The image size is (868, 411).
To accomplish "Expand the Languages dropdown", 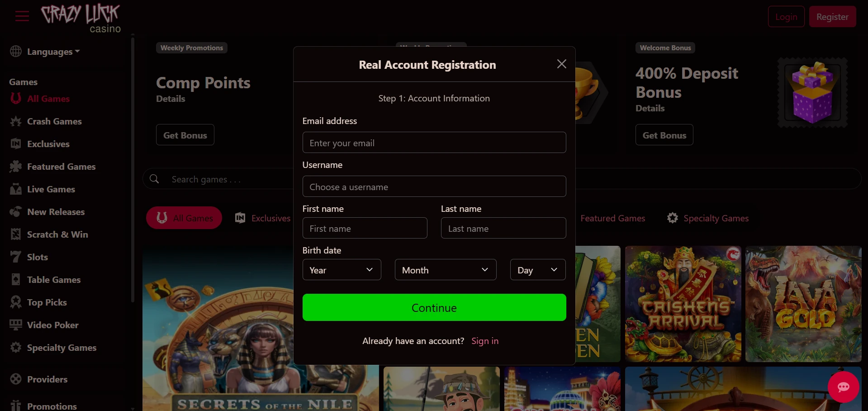I will [53, 52].
